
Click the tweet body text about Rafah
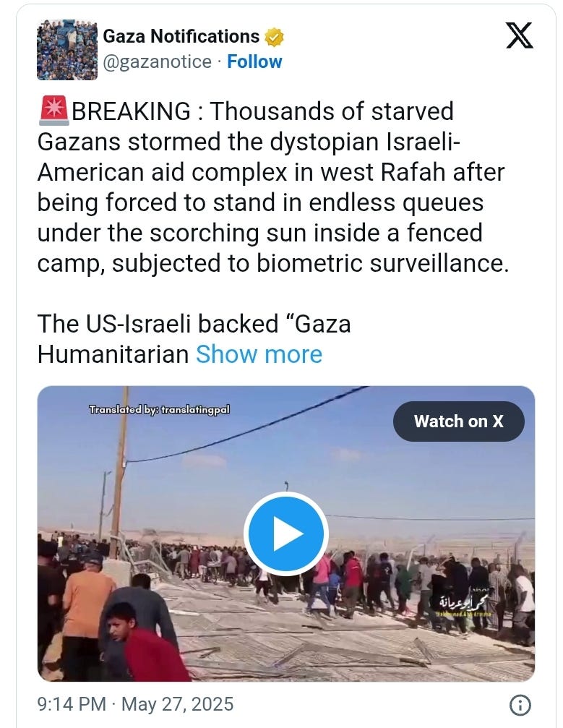click(273, 187)
